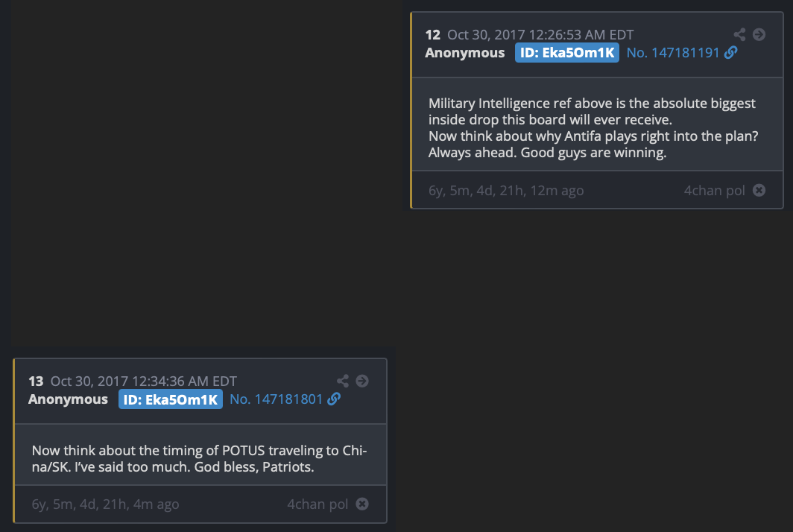Image resolution: width=793 pixels, height=532 pixels.
Task: Click the 4chan pol source label in post 13
Action: click(x=317, y=504)
